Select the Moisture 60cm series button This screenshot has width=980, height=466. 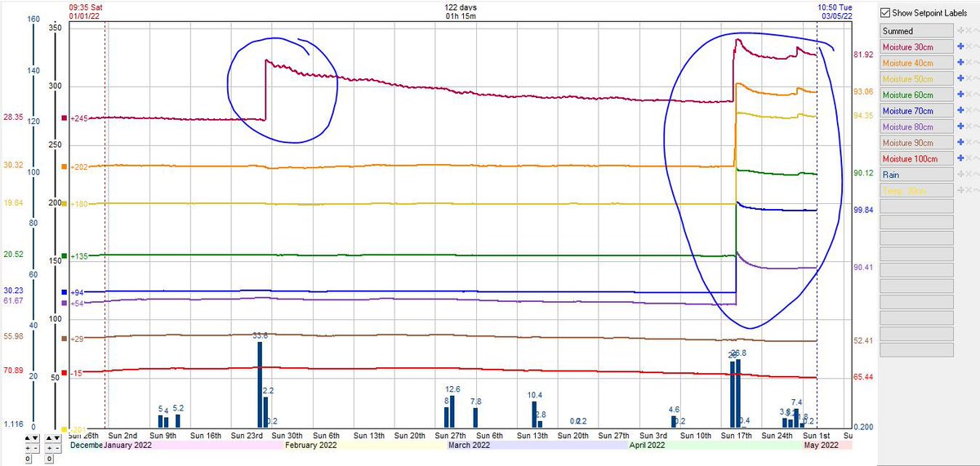916,95
